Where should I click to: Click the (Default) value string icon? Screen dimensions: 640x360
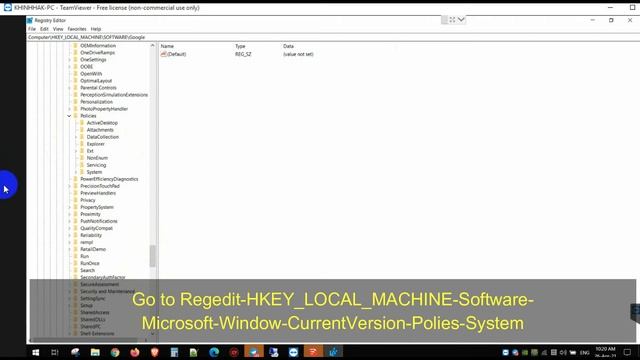point(164,54)
